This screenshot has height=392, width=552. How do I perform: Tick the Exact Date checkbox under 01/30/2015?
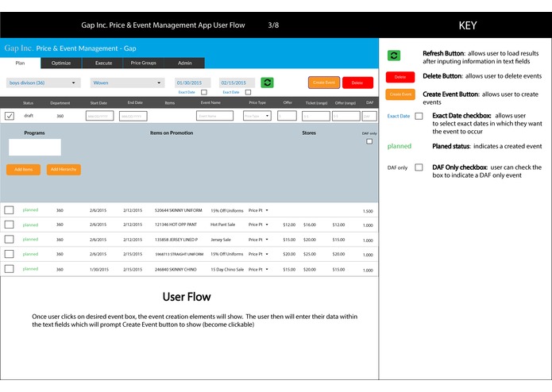point(204,93)
